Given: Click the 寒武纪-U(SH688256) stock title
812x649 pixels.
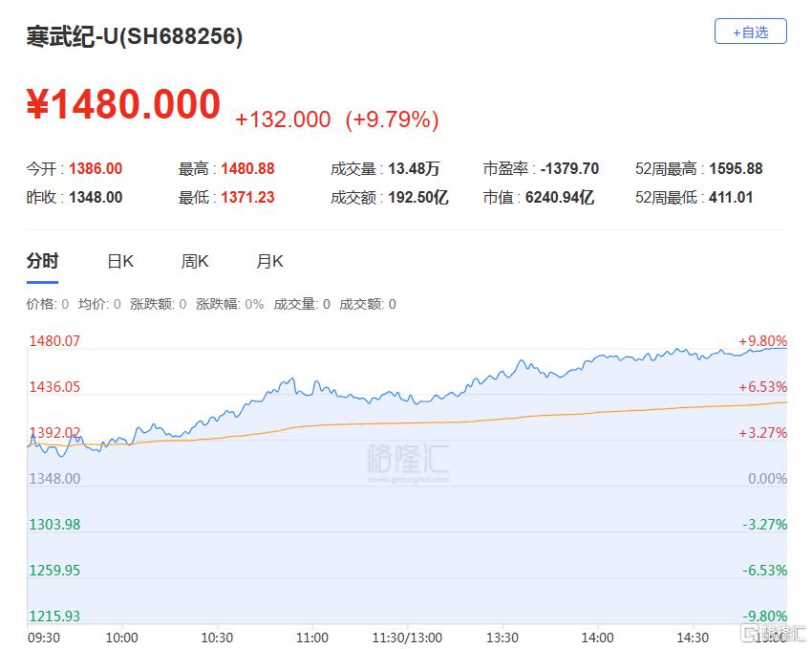Looking at the screenshot, I should point(134,36).
